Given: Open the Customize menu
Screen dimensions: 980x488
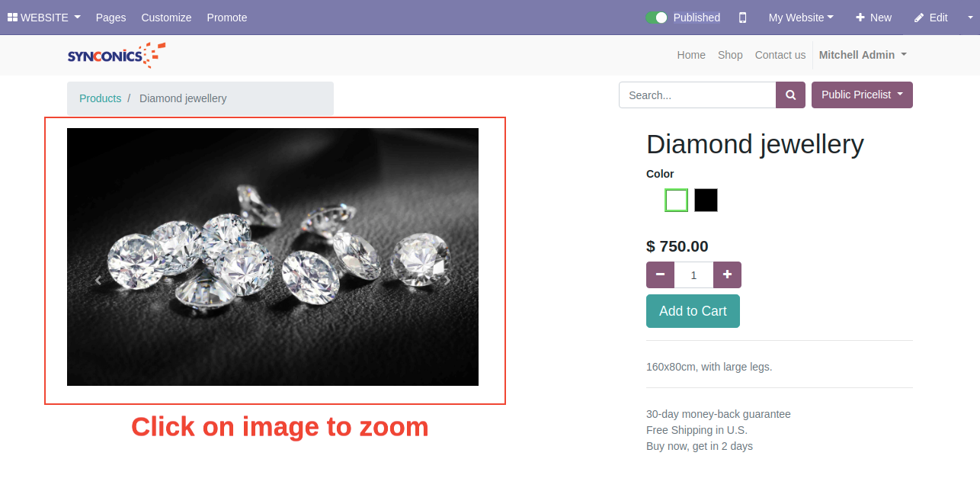Looking at the screenshot, I should [x=166, y=18].
